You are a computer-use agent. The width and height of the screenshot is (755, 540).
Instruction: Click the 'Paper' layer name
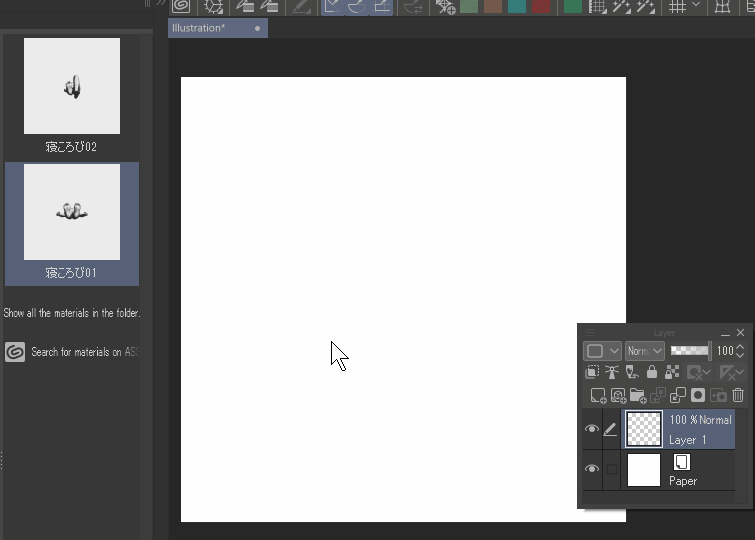click(683, 481)
